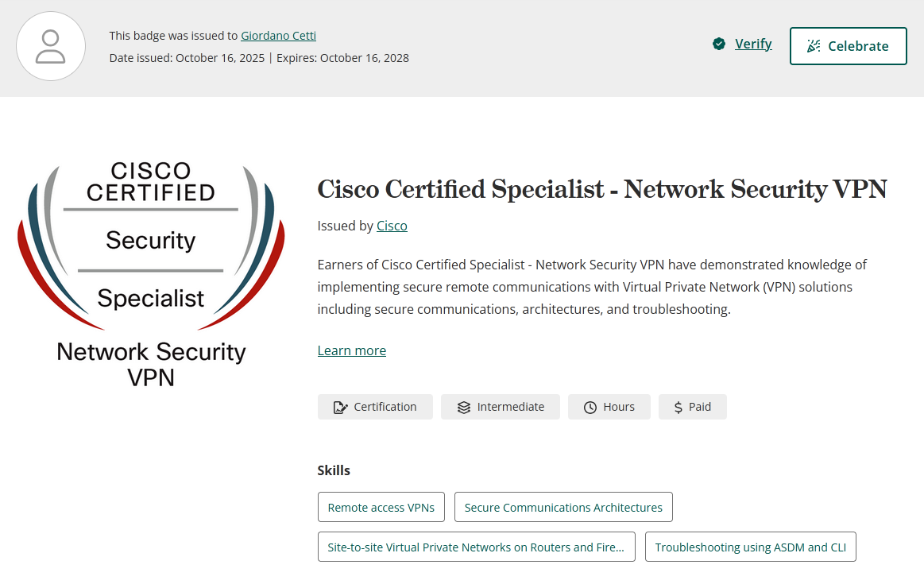This screenshot has width=924, height=584.
Task: Click the badge description paragraph
Action: point(592,287)
